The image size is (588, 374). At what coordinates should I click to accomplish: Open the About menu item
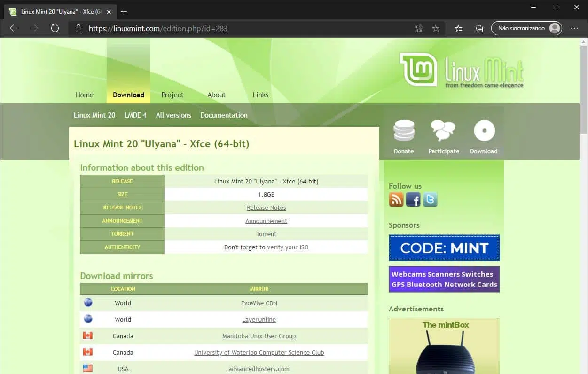pyautogui.click(x=217, y=95)
